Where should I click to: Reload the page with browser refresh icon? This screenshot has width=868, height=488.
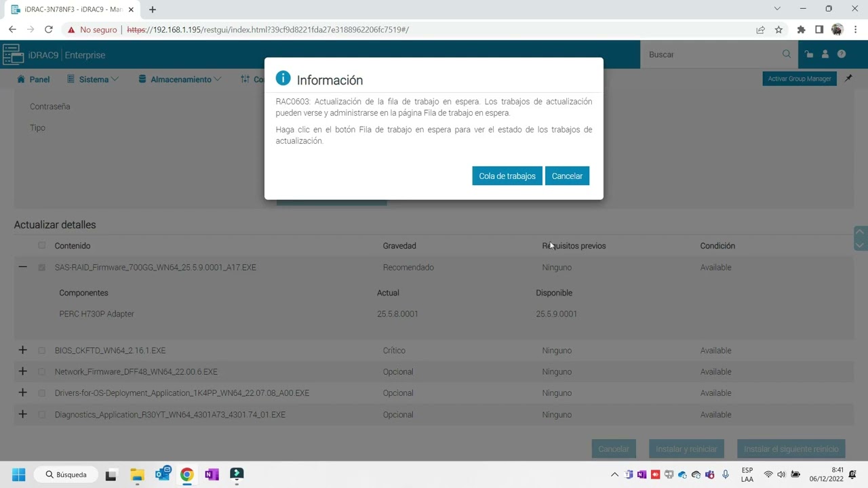click(48, 29)
